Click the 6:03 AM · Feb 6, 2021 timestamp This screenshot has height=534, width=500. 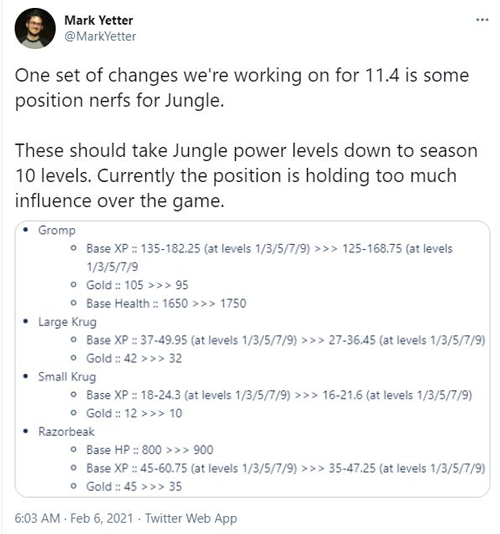pyautogui.click(x=74, y=518)
